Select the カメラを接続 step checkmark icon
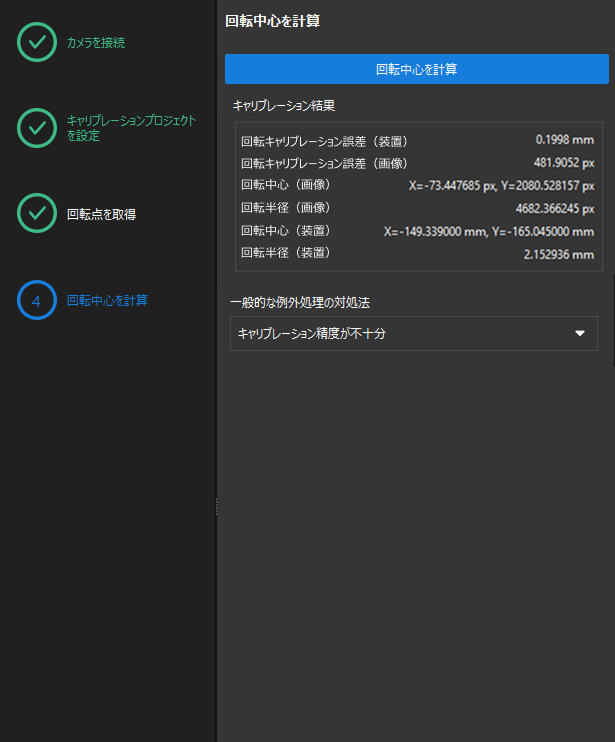This screenshot has height=742, width=615. click(x=37, y=42)
